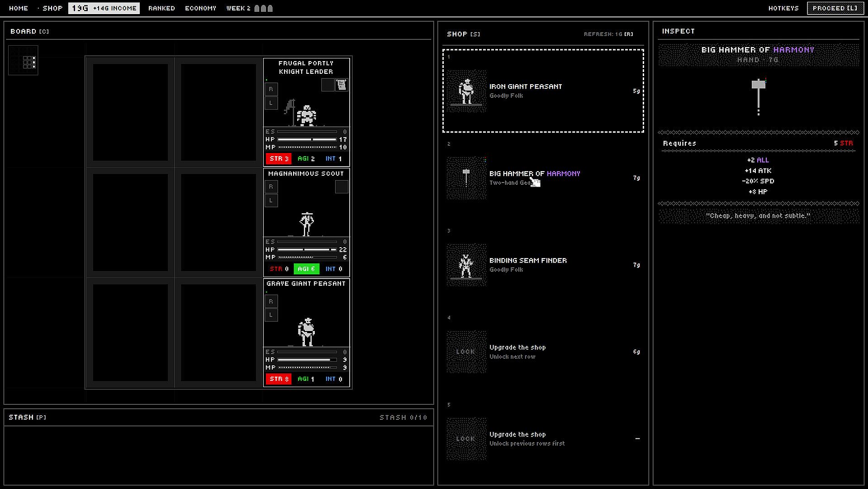Click Scout AGI 6 stat
The image size is (868, 489).
pyautogui.click(x=306, y=269)
